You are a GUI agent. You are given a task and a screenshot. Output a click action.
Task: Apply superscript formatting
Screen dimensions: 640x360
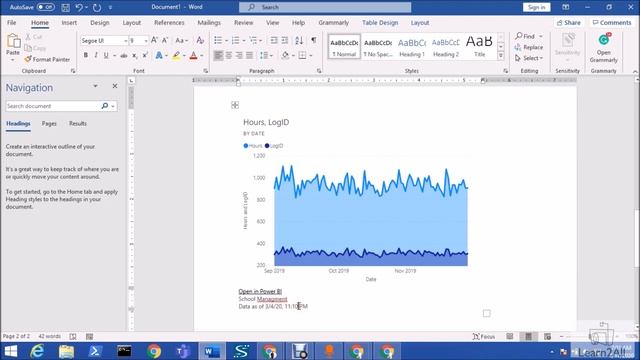pyautogui.click(x=145, y=56)
